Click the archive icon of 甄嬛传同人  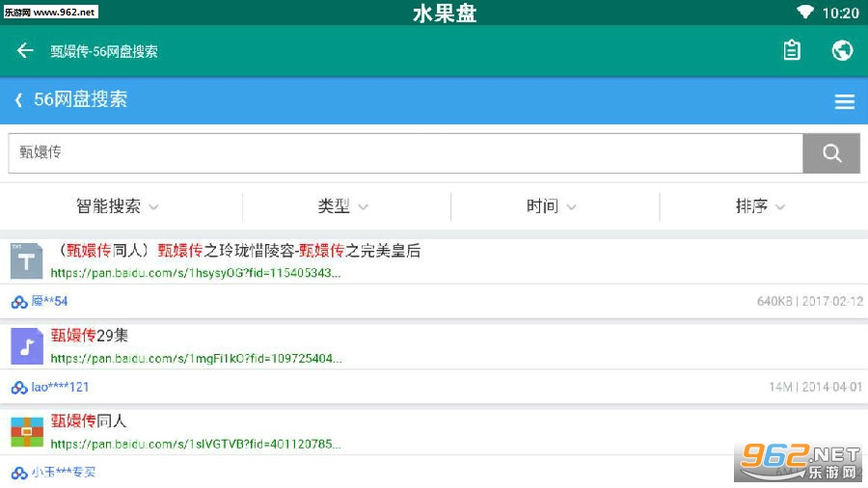[x=27, y=431]
